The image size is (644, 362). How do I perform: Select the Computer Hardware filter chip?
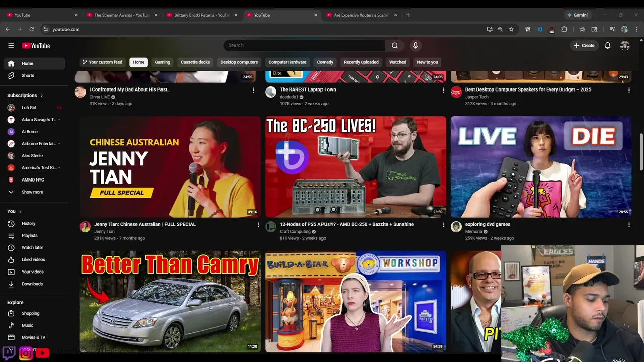tap(287, 62)
